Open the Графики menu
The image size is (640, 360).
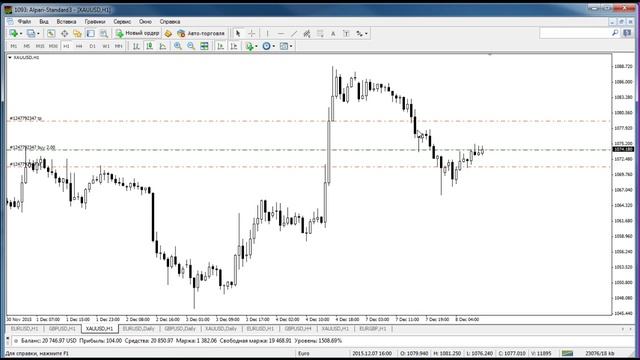95,22
